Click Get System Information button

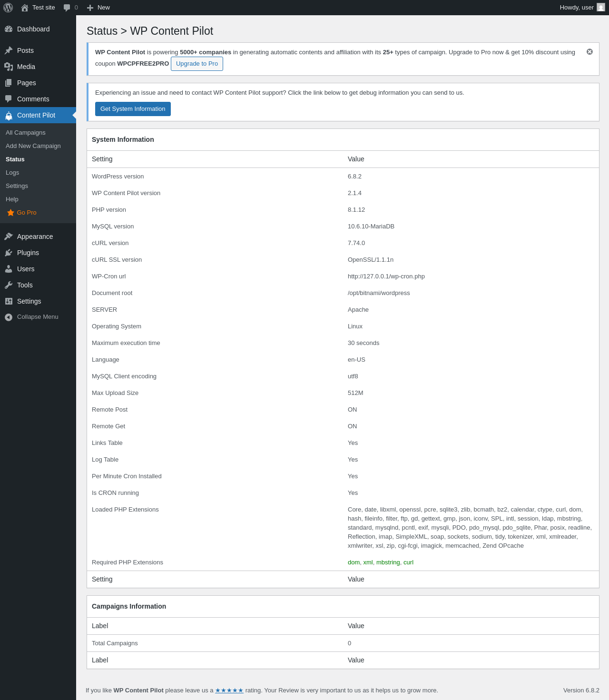133,109
